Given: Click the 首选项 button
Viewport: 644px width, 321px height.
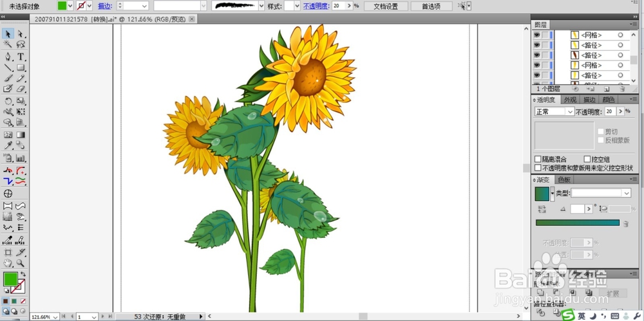Looking at the screenshot, I should point(431,6).
